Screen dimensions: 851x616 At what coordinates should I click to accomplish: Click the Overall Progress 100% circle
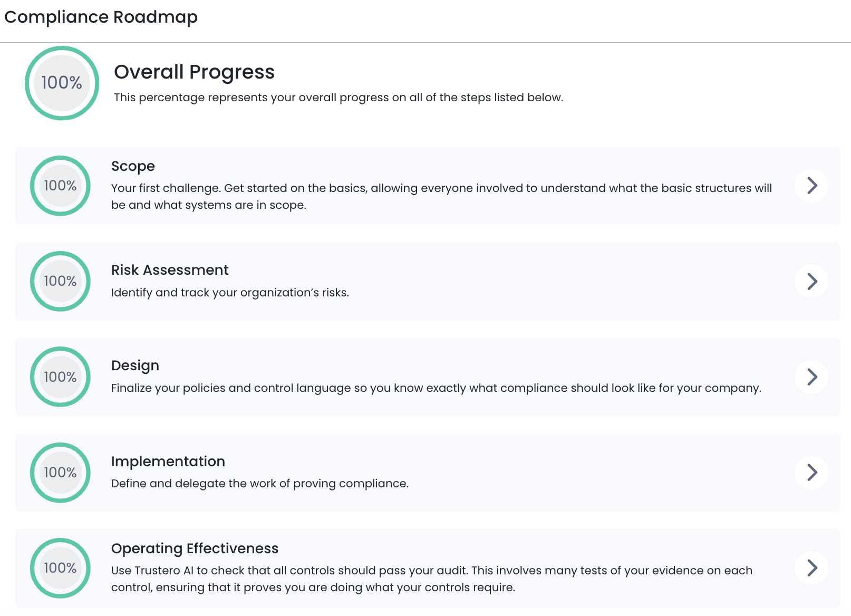(62, 83)
